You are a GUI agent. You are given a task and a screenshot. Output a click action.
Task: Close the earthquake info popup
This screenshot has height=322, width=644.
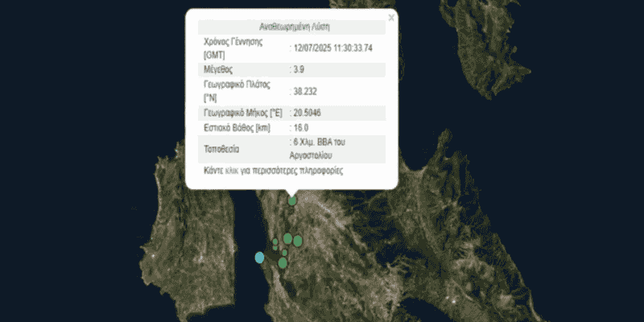(391, 17)
